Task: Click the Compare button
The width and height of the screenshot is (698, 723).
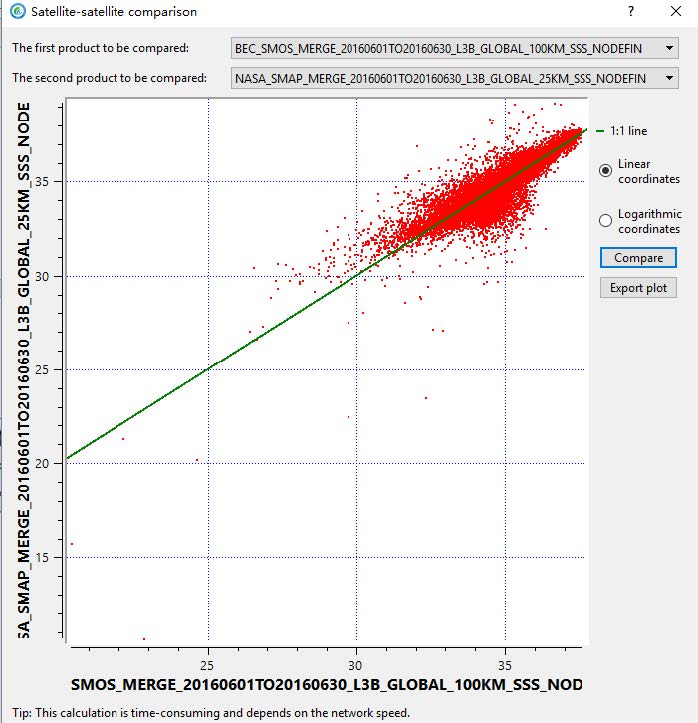Action: (638, 258)
